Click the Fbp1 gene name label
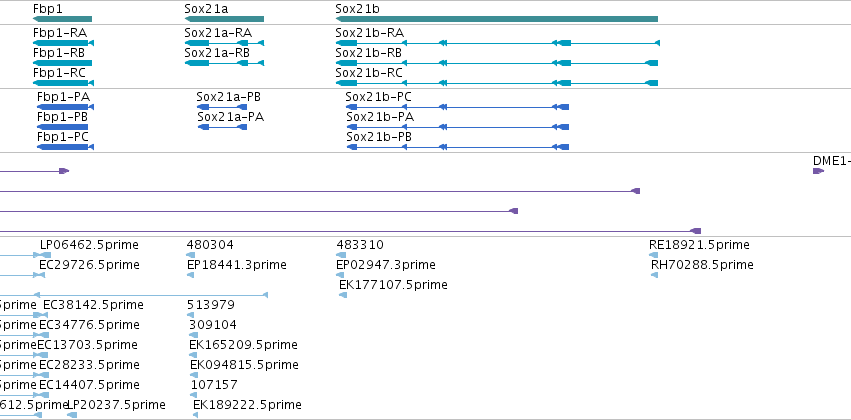Viewport: 851px width, 420px height. [x=48, y=9]
